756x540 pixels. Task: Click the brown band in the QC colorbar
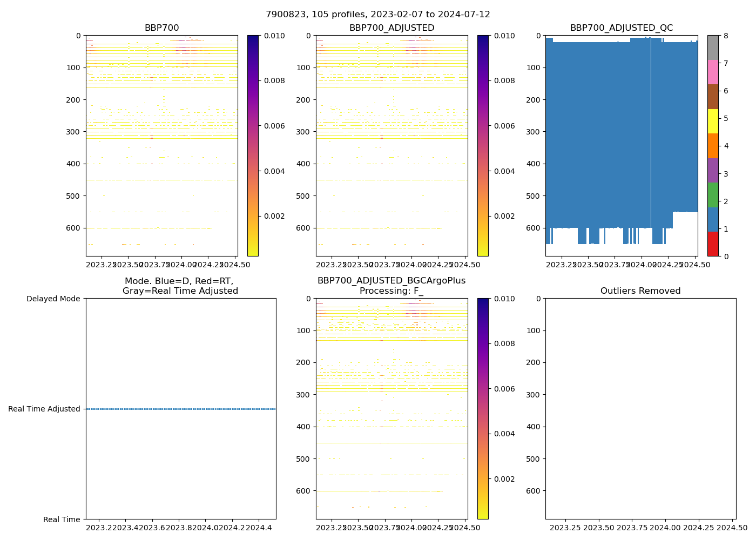713,97
